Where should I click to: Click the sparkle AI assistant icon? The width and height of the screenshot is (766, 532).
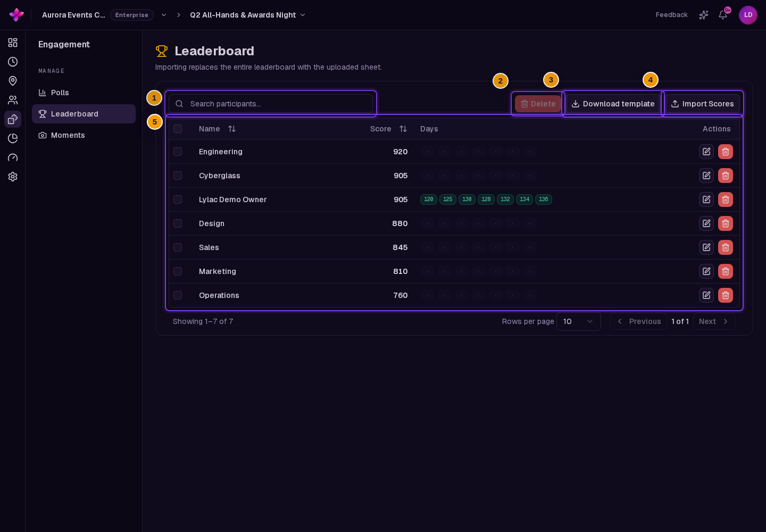pos(704,15)
